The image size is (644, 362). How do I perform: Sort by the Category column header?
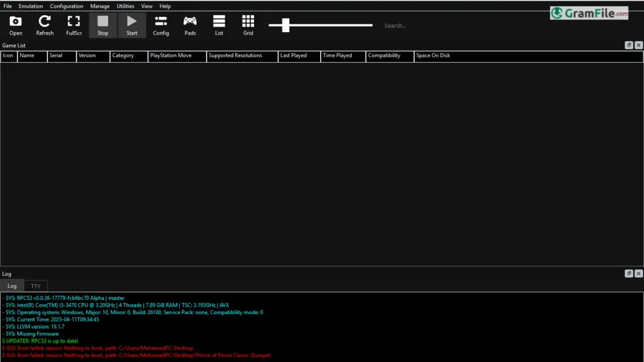pyautogui.click(x=128, y=56)
